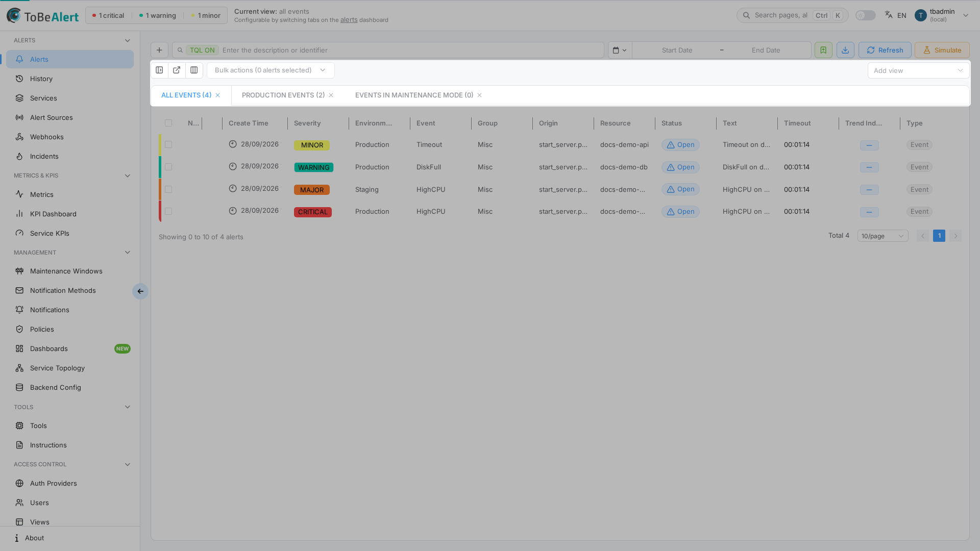Follow the alerts dashboard link
980x551 pixels.
click(349, 20)
